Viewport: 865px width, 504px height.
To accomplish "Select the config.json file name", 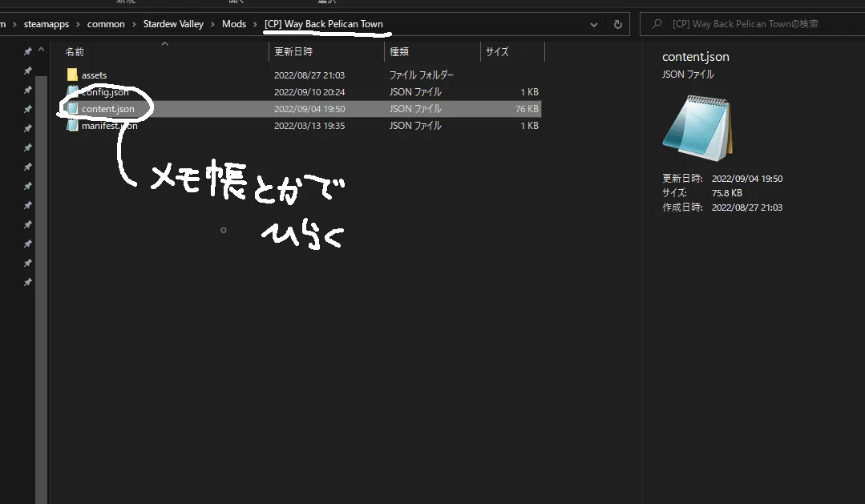I will click(x=105, y=92).
